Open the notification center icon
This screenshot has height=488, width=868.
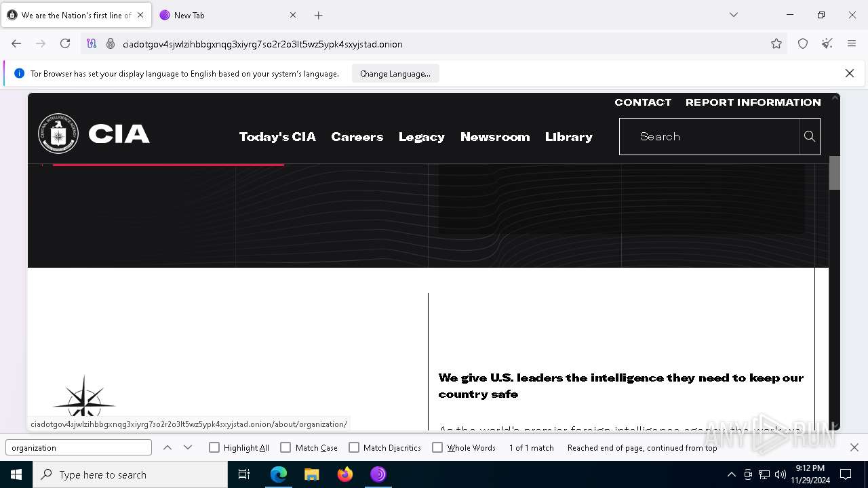[x=846, y=474]
